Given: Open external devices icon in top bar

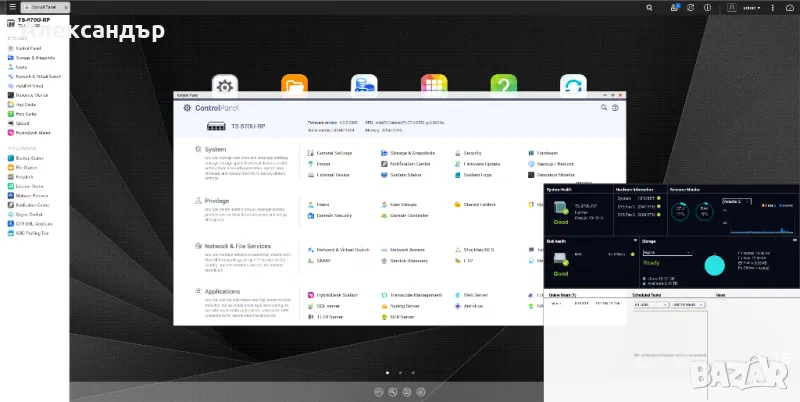Looking at the screenshot, I should [x=690, y=8].
